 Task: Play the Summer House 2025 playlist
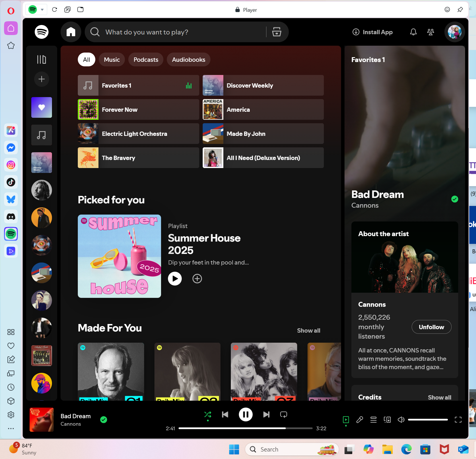coord(175,279)
